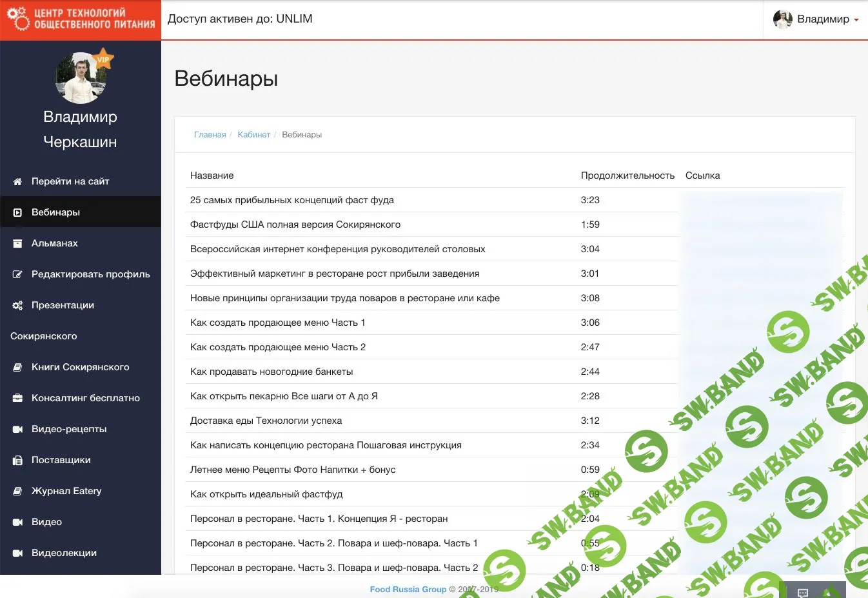Open the Владимир user dropdown menu

[x=816, y=19]
